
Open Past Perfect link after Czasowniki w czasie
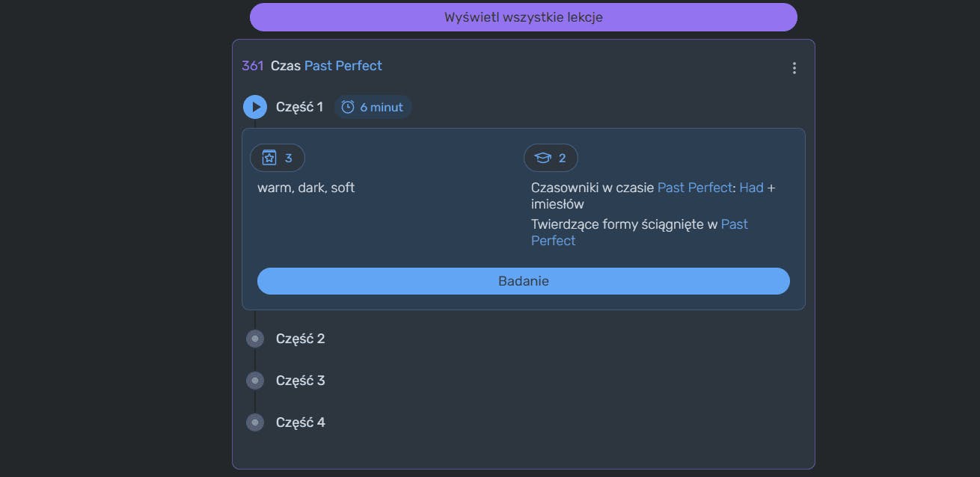pos(694,188)
